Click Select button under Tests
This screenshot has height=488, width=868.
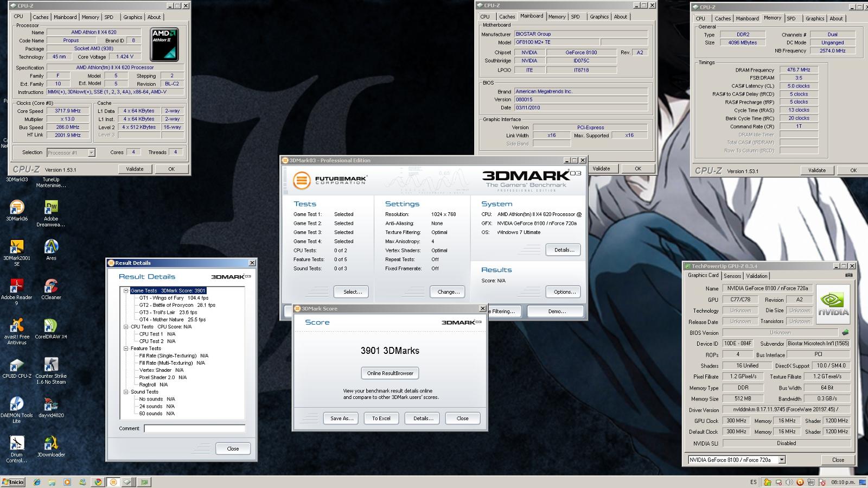click(352, 291)
